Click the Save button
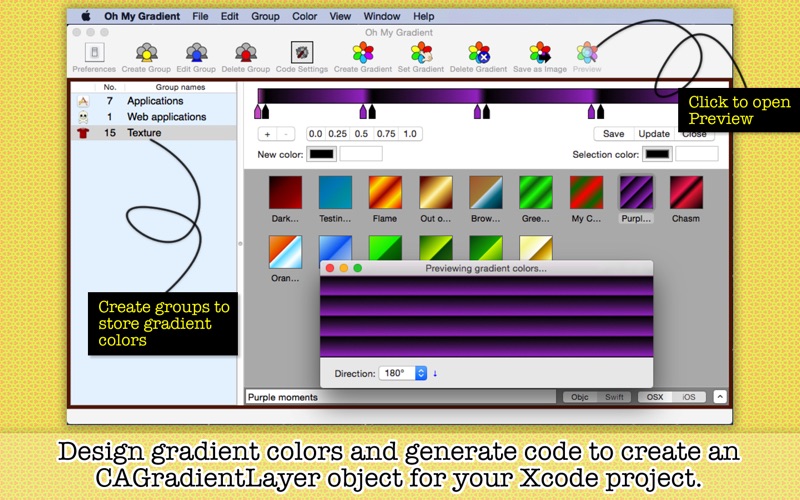The width and height of the screenshot is (800, 500). point(614,134)
